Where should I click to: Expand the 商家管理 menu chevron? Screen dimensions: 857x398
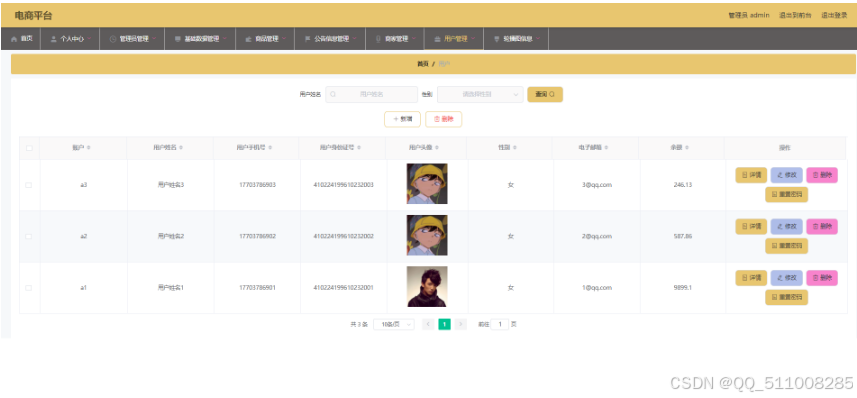click(414, 39)
